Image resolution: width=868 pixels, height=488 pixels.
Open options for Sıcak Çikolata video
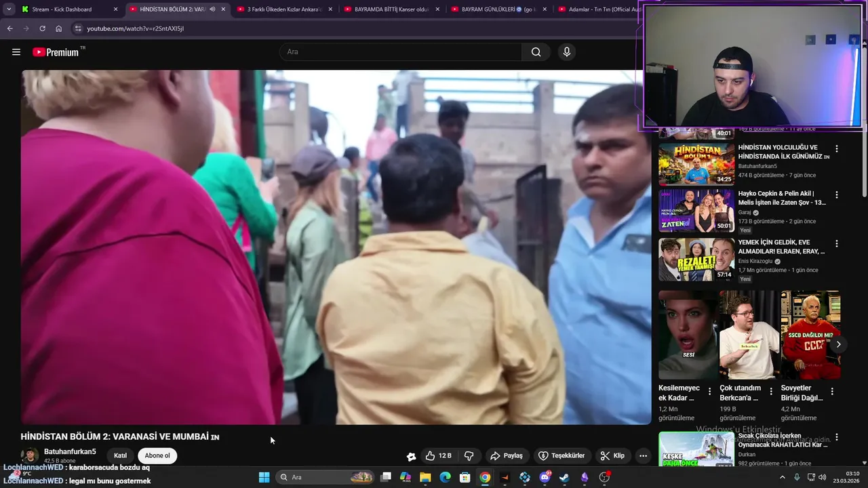click(x=837, y=438)
